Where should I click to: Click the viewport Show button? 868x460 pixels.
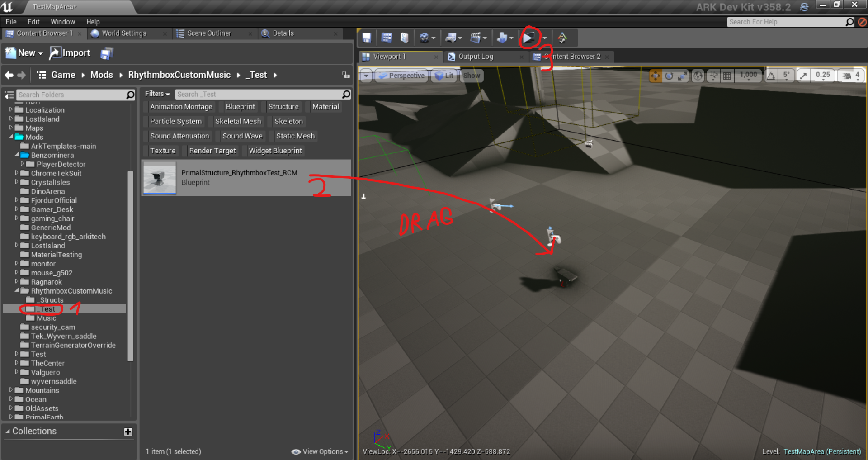(472, 76)
